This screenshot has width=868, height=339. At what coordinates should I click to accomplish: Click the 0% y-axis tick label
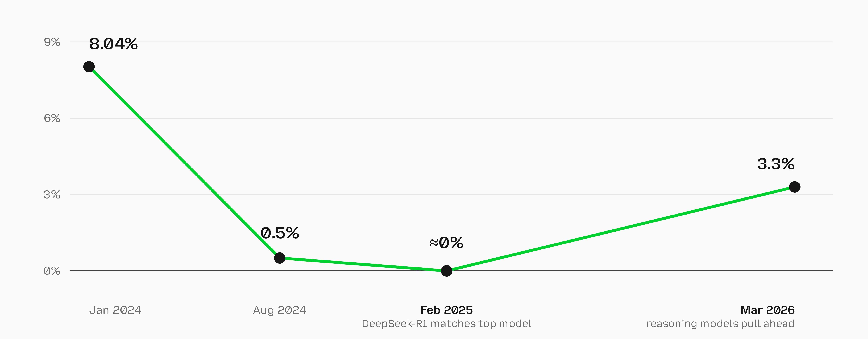click(x=52, y=271)
